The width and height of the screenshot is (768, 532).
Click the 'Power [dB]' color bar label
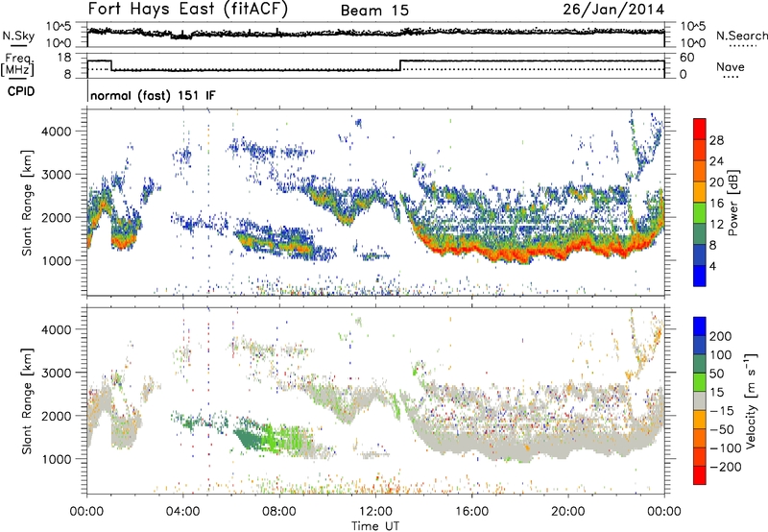(733, 203)
